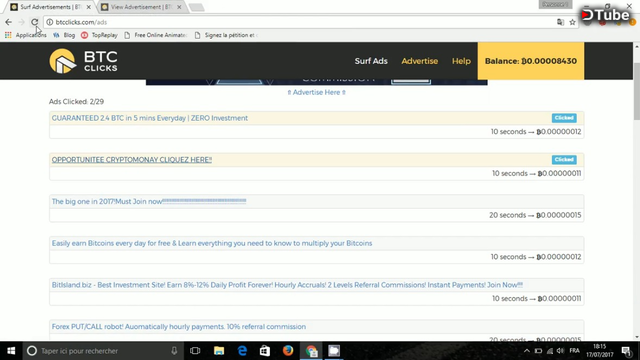Click the Cortana search box
The image size is (640, 360).
103,351
